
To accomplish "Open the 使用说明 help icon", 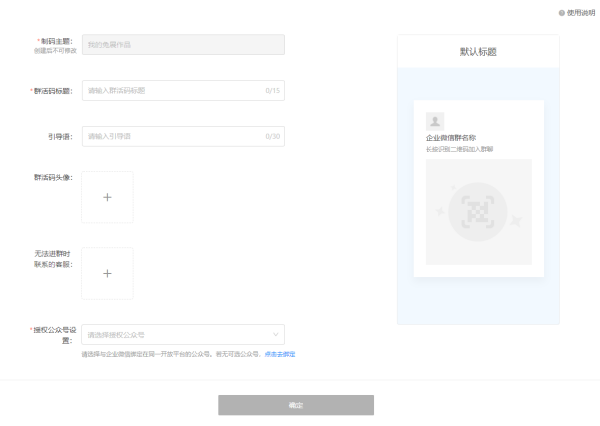I will tap(561, 13).
